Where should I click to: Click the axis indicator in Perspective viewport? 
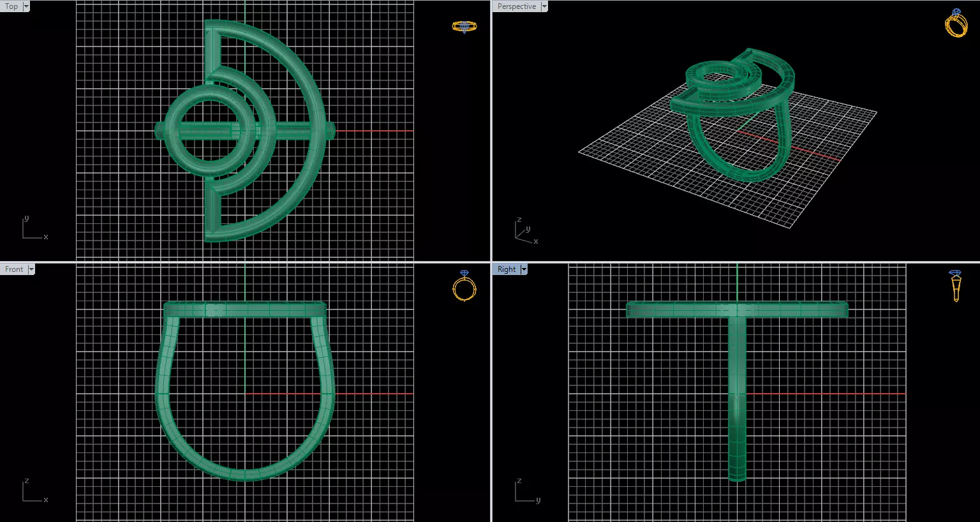(x=527, y=231)
